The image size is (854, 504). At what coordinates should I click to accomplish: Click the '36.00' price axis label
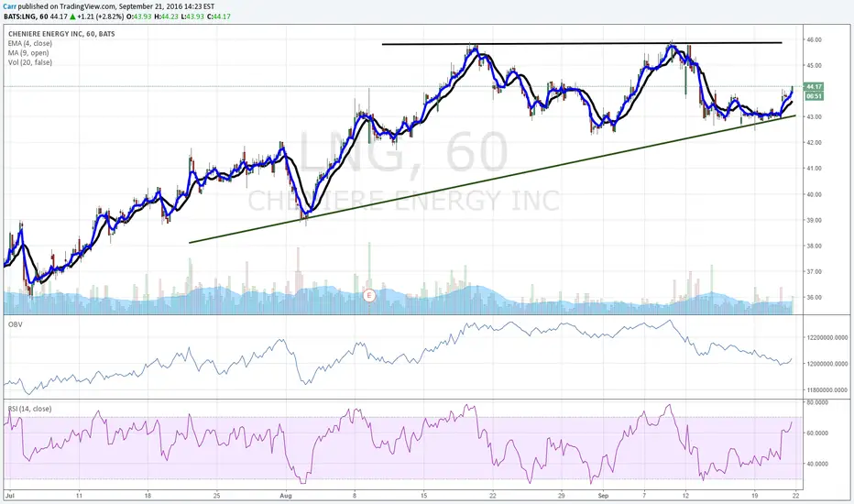coord(815,298)
